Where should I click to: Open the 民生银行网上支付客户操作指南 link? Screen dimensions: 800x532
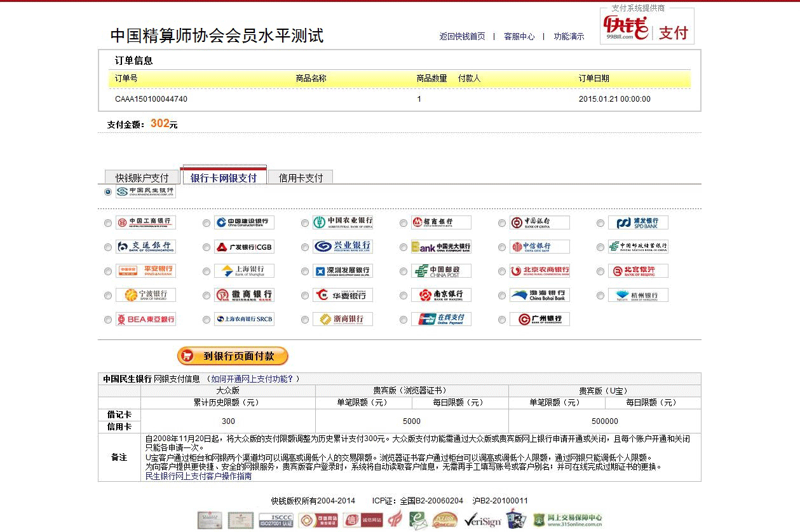[198, 476]
